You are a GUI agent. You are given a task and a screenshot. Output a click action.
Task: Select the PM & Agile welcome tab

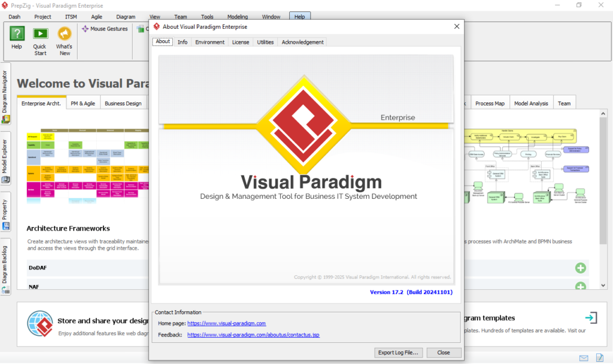coord(83,103)
